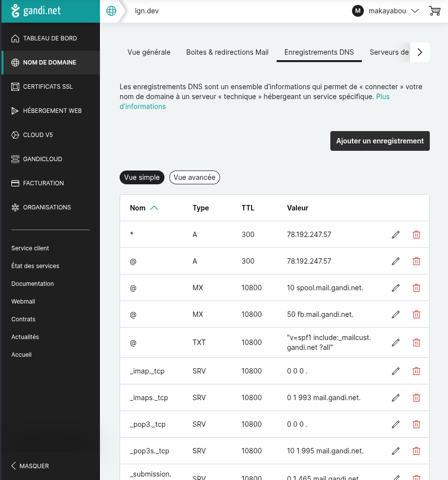Image resolution: width=448 pixels, height=480 pixels.
Task: Switch to Boites & redirections Mail tab
Action: coord(227,52)
